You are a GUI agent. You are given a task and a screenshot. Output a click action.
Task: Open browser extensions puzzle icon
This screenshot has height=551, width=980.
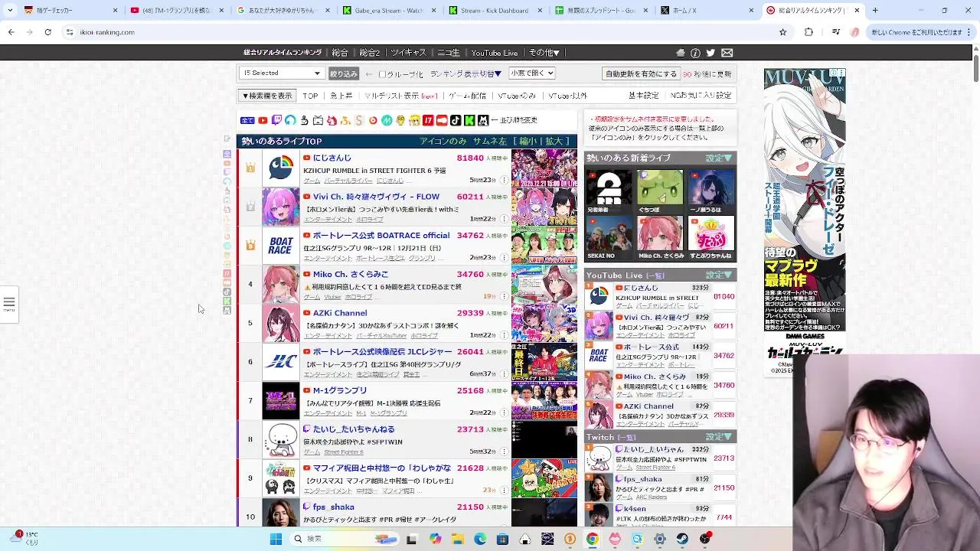pos(808,32)
